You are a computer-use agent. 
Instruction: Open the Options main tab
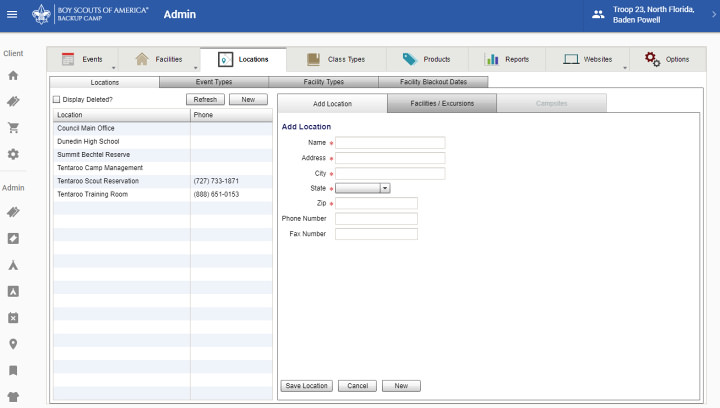pyautogui.click(x=667, y=59)
